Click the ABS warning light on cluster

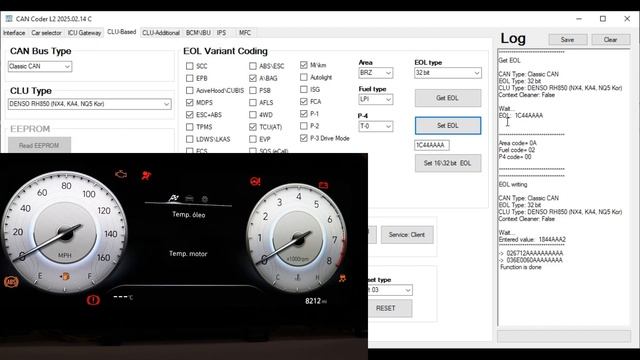[11, 282]
